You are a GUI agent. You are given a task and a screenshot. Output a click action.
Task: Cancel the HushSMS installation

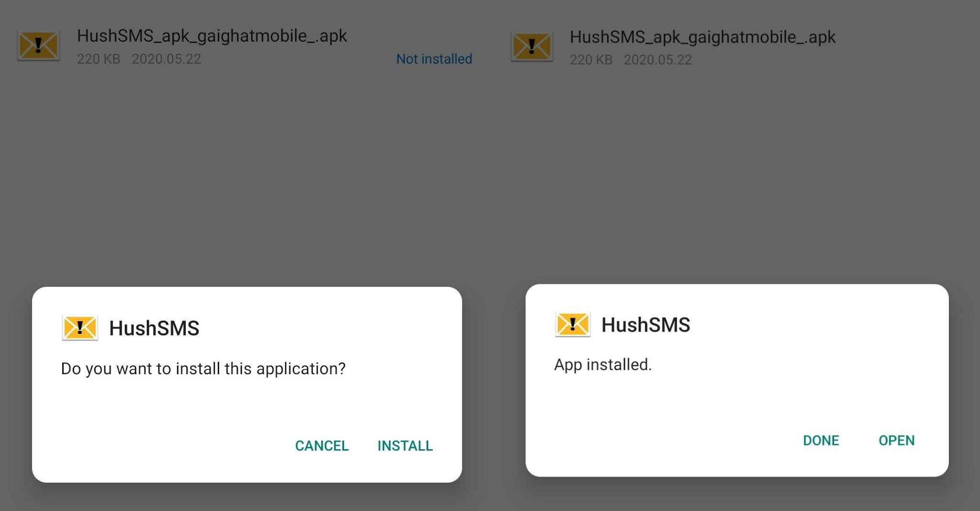click(x=322, y=446)
